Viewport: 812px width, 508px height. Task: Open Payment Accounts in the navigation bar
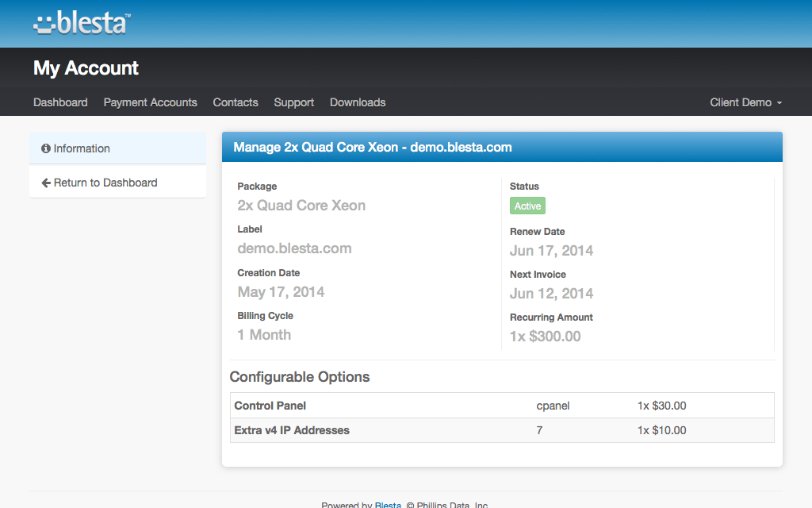[150, 102]
